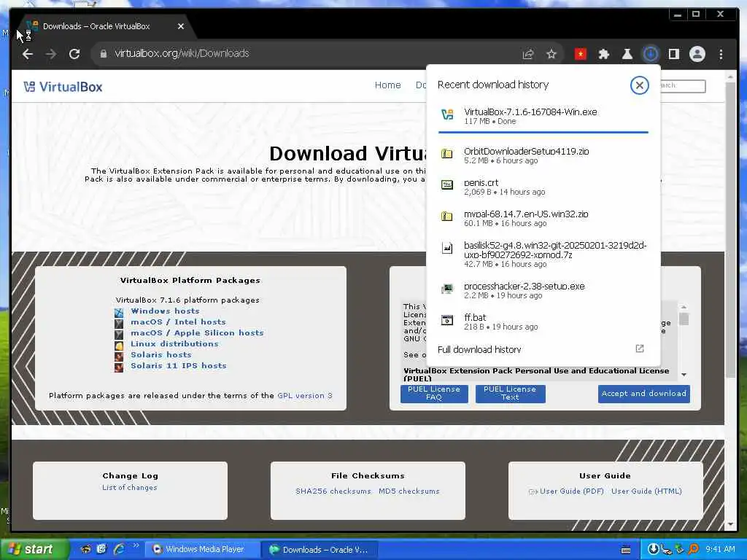
Task: Click the VirtualBox logo in page header
Action: click(x=63, y=87)
